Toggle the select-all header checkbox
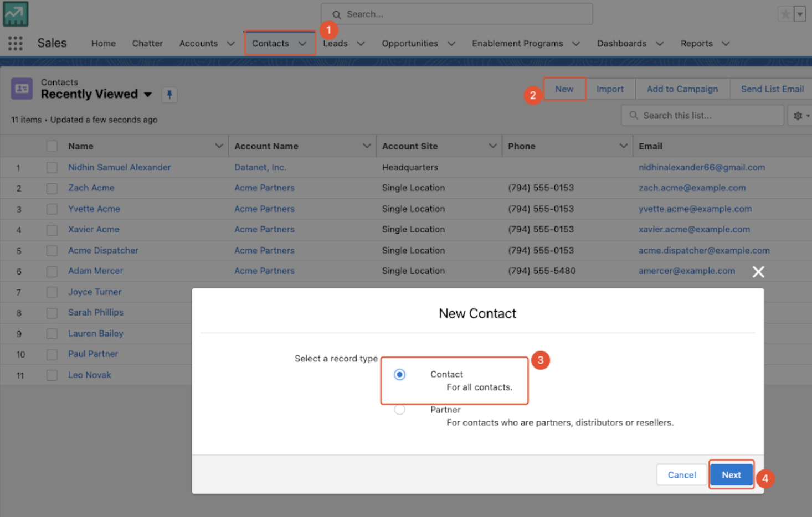This screenshot has width=812, height=517. click(52, 146)
